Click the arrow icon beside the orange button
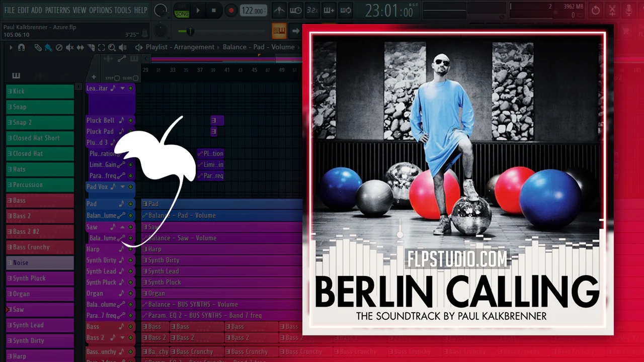Screen dimensions: 644x362 click(x=295, y=31)
